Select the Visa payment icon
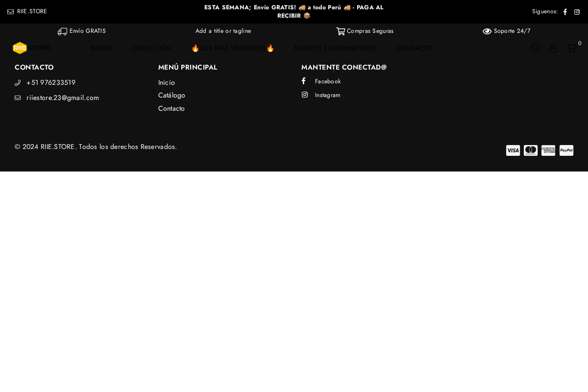This screenshot has height=392, width=588. tap(513, 150)
